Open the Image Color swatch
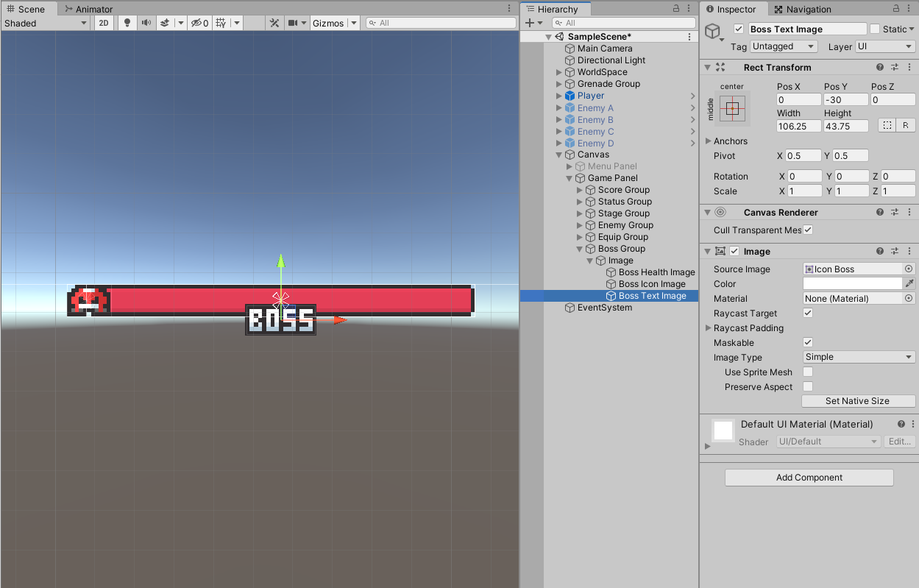Screen dimensions: 919x588 coord(853,283)
